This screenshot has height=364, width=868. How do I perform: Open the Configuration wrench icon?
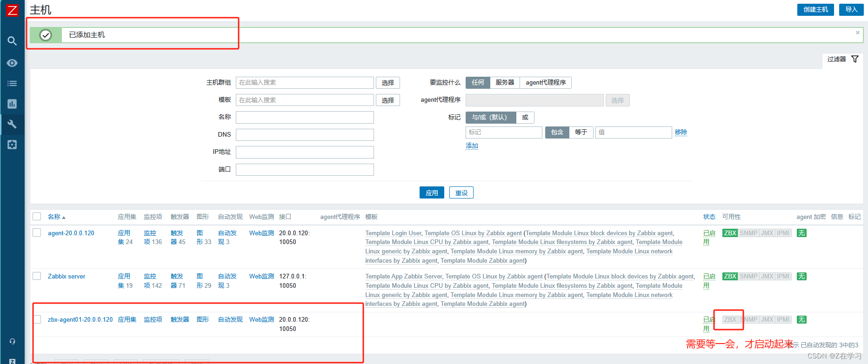click(x=12, y=124)
